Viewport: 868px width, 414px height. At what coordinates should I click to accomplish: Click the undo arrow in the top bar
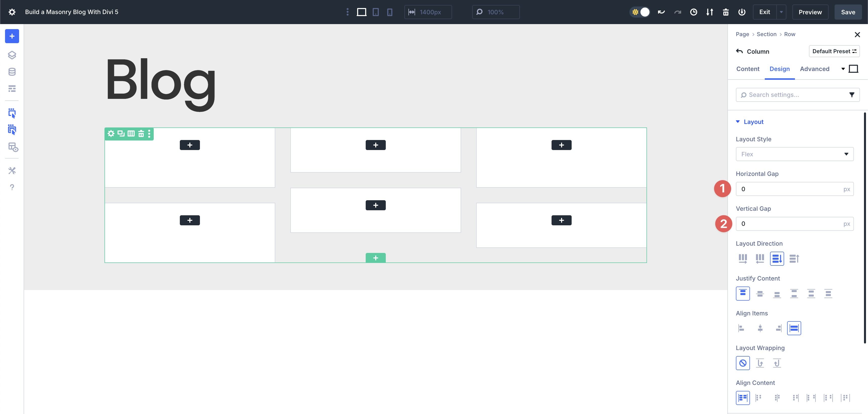click(x=661, y=12)
